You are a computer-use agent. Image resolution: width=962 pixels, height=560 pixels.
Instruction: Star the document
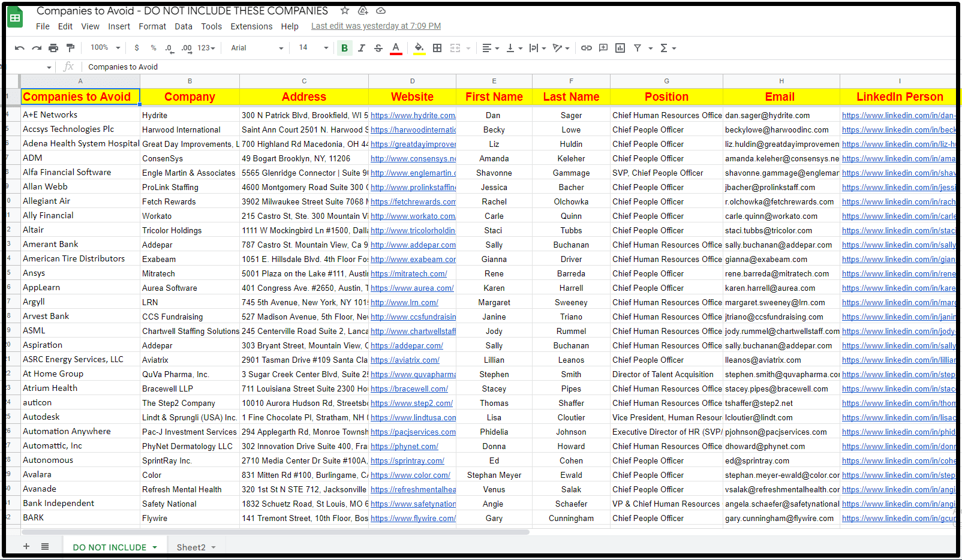(345, 11)
